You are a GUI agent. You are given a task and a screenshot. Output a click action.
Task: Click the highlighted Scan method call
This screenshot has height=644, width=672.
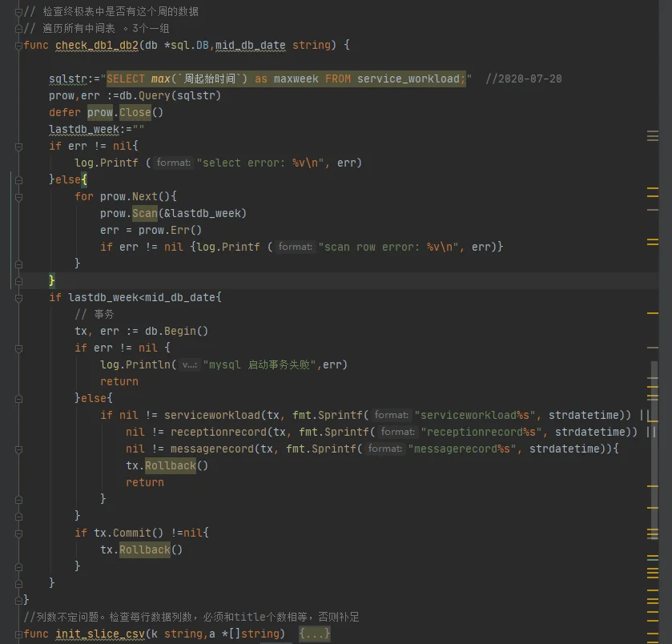point(145,213)
